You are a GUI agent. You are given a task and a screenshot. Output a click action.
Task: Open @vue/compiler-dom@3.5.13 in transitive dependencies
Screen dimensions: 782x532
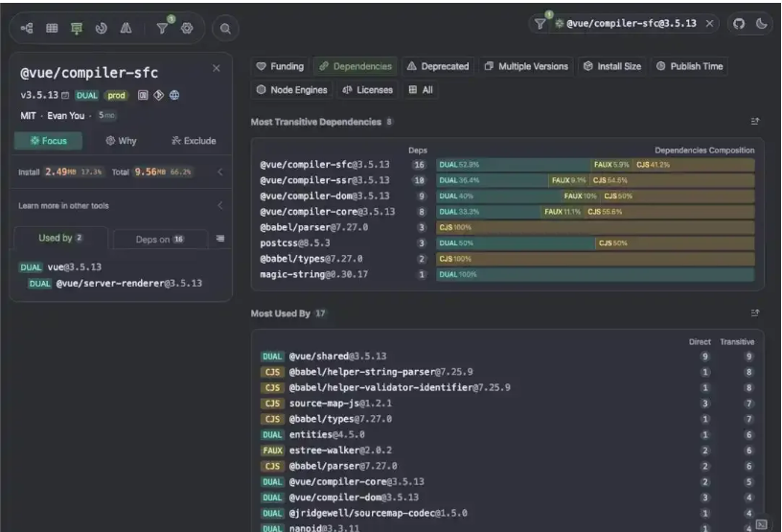click(325, 197)
